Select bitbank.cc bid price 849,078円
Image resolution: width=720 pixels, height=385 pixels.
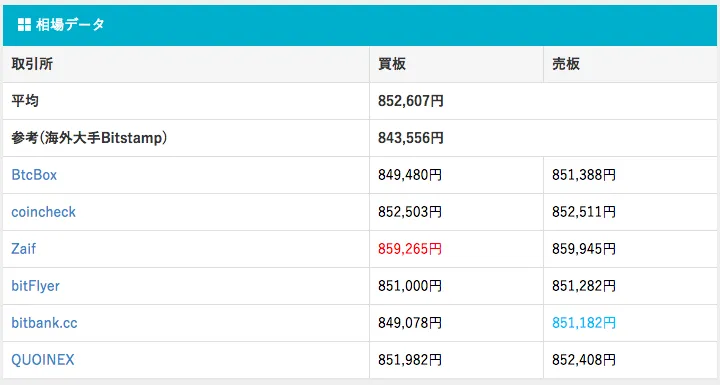(x=410, y=323)
